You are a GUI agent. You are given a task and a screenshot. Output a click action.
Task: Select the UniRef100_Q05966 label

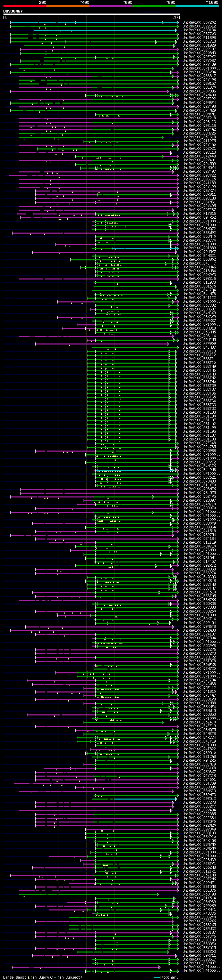199,451
